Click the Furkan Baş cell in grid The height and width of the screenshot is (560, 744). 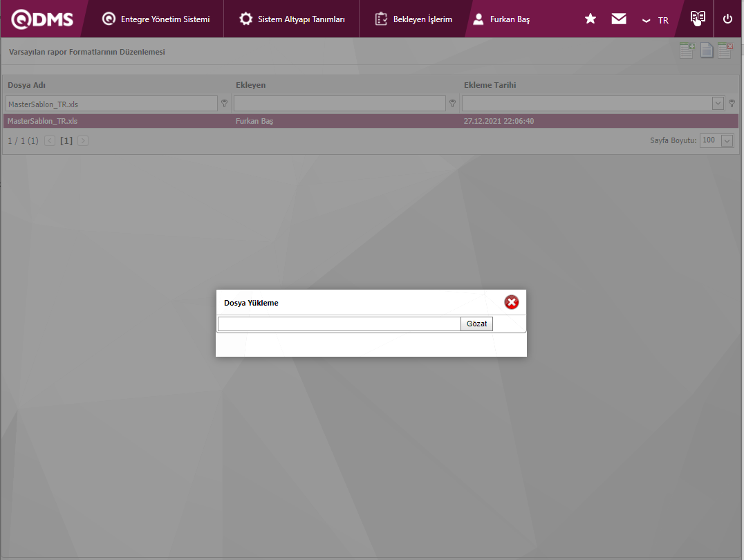click(254, 121)
